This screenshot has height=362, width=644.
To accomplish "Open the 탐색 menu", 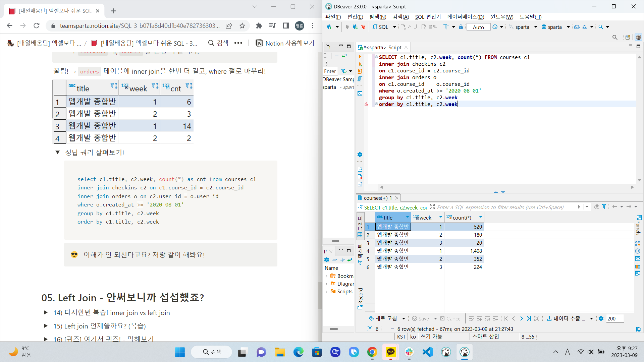I will (x=378, y=17).
